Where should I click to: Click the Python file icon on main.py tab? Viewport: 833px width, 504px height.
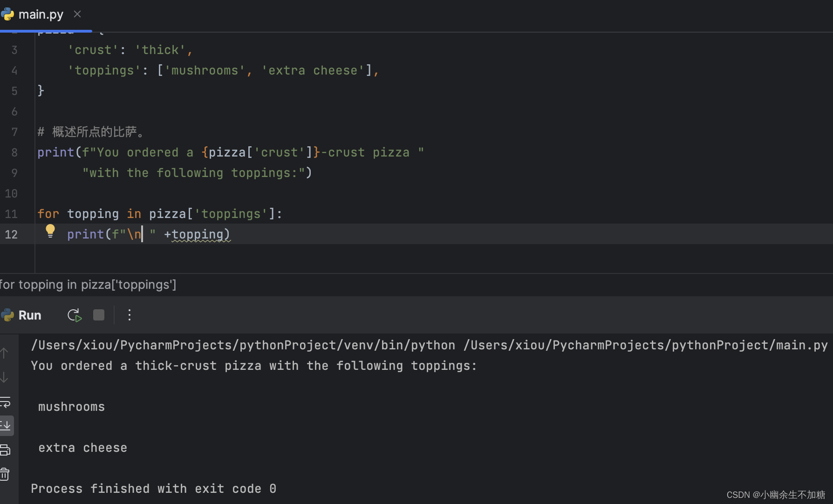point(7,14)
